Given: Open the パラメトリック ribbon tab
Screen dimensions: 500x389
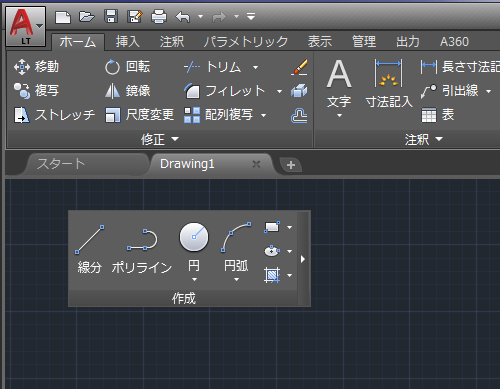Looking at the screenshot, I should pyautogui.click(x=246, y=42).
